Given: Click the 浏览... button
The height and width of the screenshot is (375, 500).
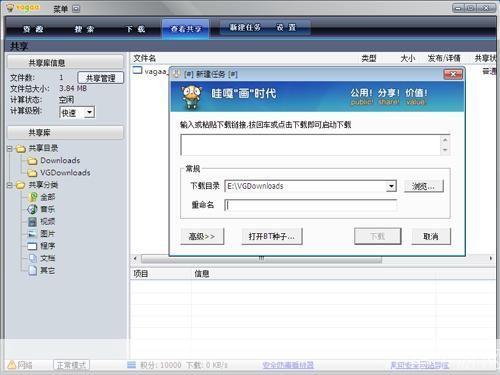Looking at the screenshot, I should tap(424, 186).
